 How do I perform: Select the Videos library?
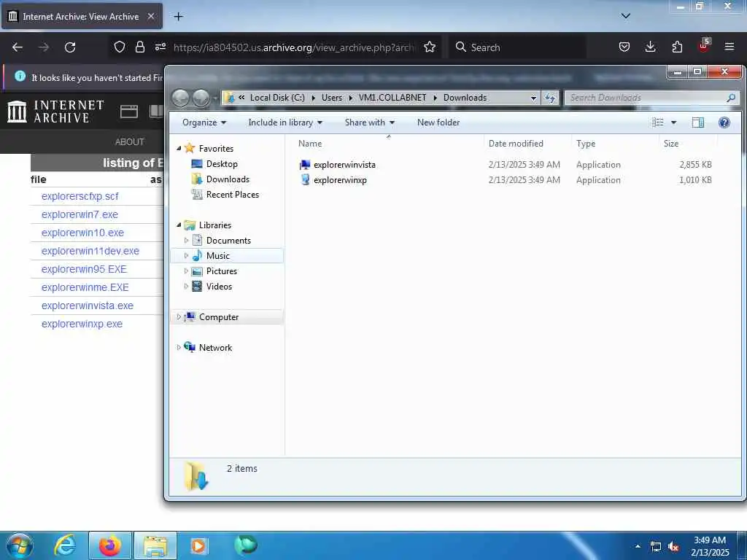(212, 286)
